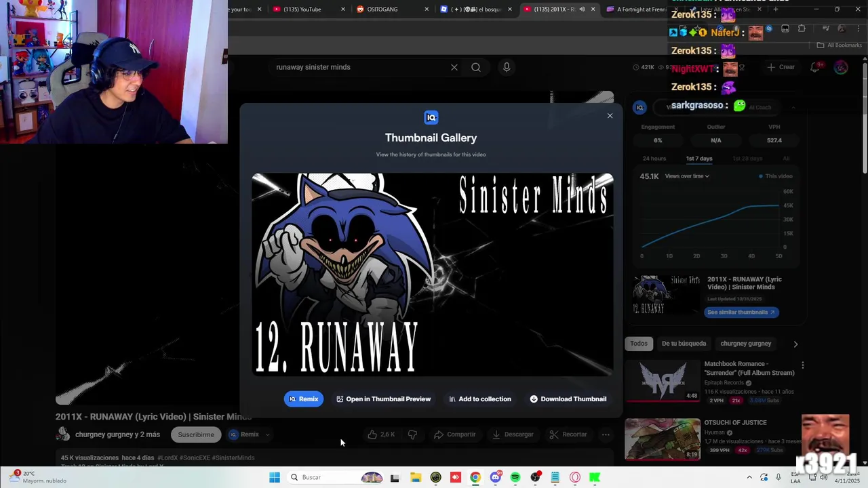The image size is (868, 488).
Task: Open Opera from the taskbar
Action: pyautogui.click(x=575, y=477)
